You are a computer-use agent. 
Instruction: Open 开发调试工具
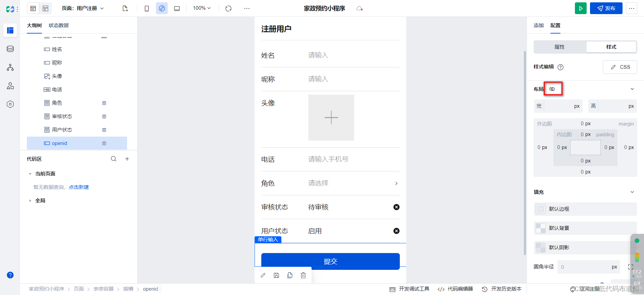point(410,289)
